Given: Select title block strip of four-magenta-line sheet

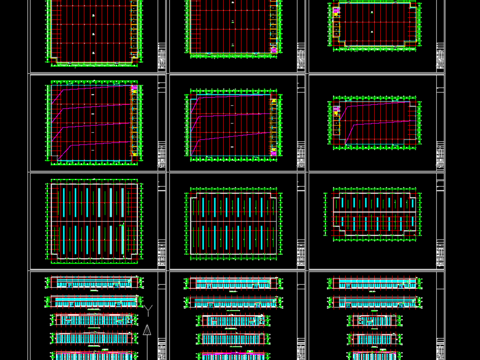Looking at the screenshot, I should click(162, 123).
